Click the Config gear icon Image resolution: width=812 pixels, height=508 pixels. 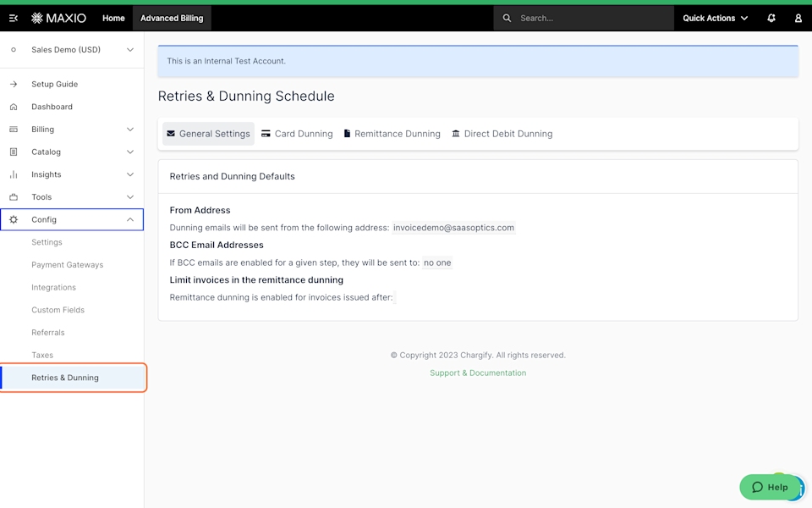pos(14,220)
